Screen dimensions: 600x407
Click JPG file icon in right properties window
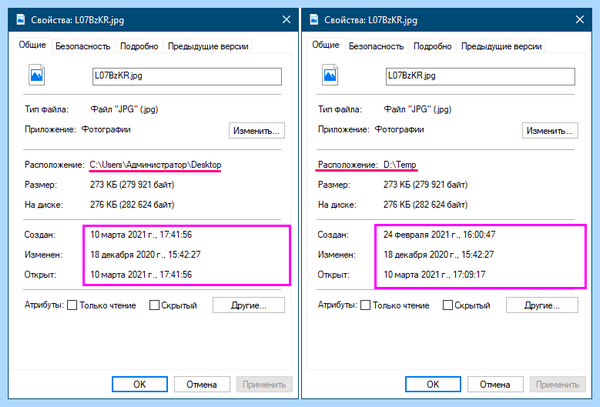(330, 75)
